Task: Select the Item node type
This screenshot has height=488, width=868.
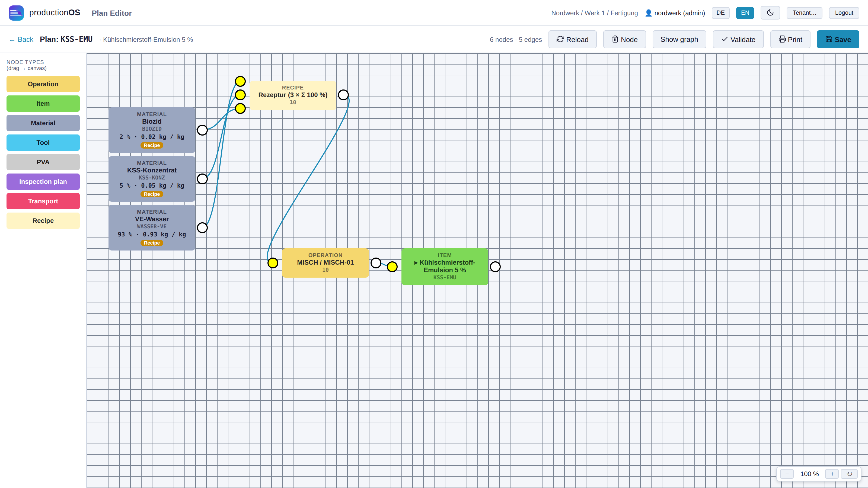Action: (43, 103)
